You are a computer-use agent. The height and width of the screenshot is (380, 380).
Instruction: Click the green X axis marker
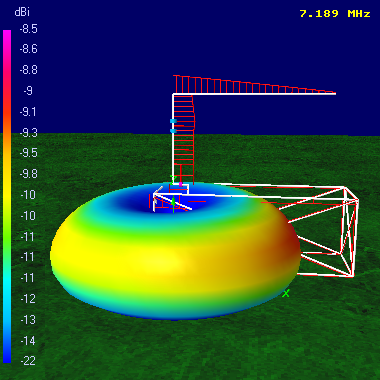click(286, 293)
